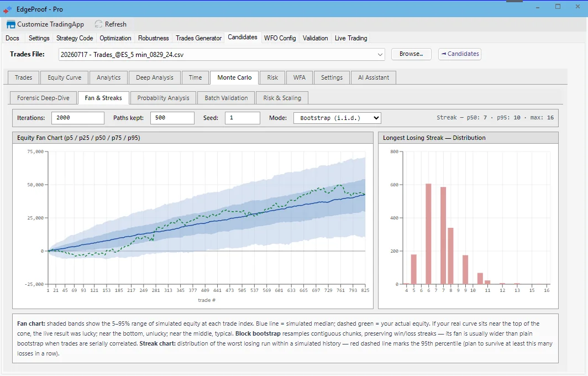The image size is (588, 376).
Task: Open the Validation tab
Action: (x=315, y=38)
